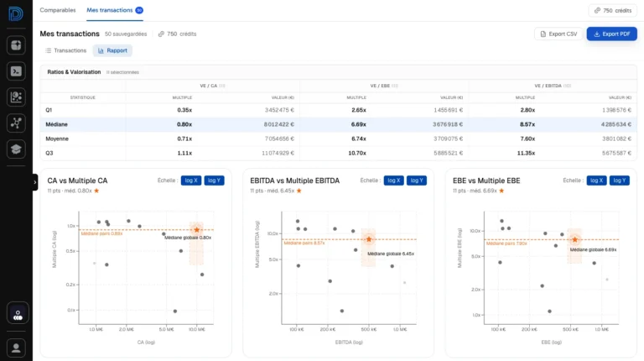Open the box icon in the sidebar
The height and width of the screenshot is (361, 644).
point(16,45)
